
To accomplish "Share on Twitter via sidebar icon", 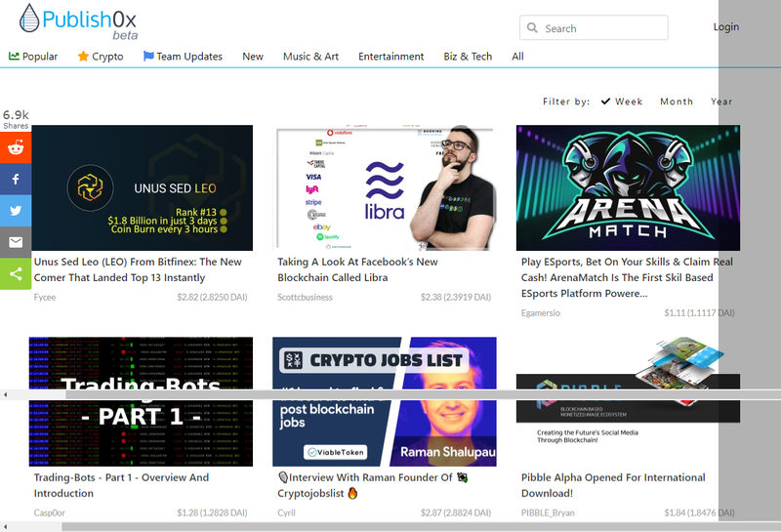I will click(x=16, y=210).
